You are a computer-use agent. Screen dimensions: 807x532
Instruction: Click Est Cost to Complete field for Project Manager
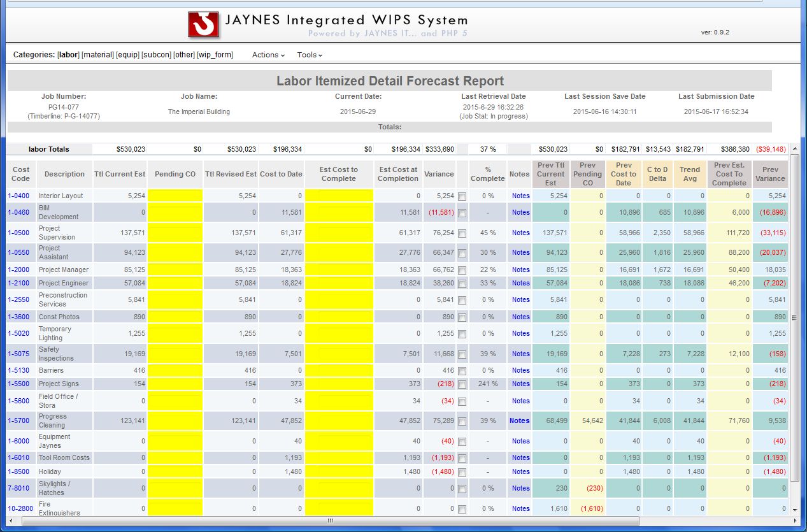pyautogui.click(x=338, y=270)
